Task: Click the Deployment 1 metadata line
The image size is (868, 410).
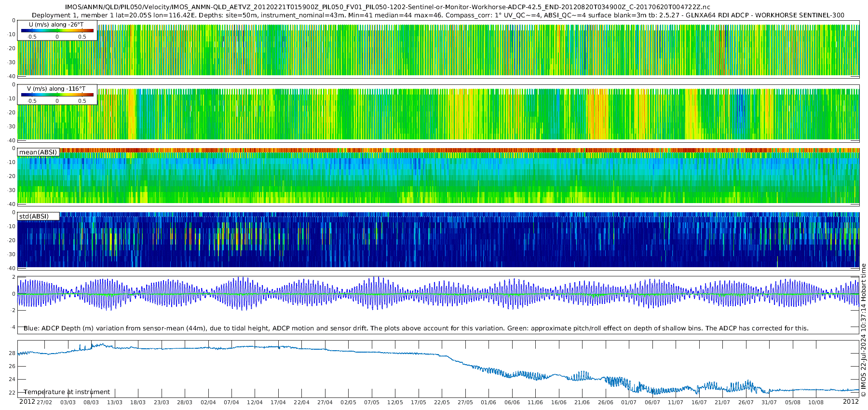Action: coord(438,15)
